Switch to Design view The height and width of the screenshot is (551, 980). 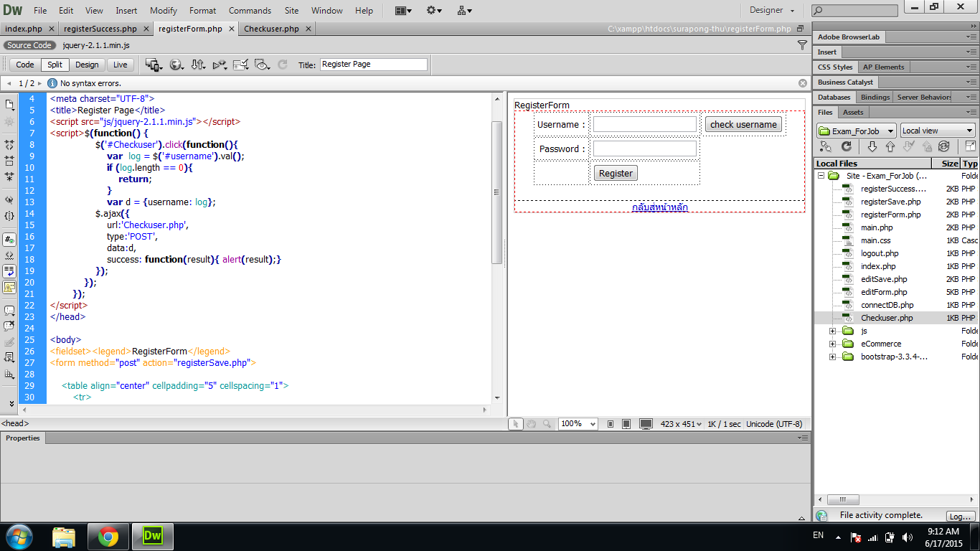click(x=87, y=65)
